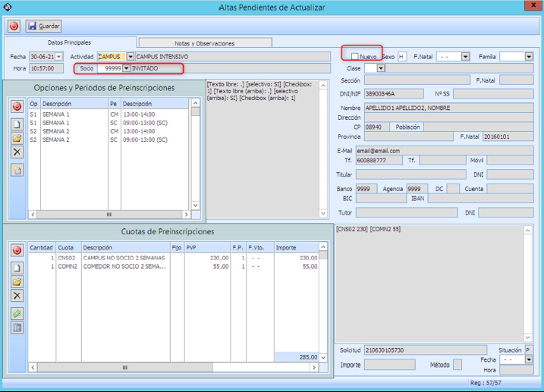Viewport: 544px width, 392px height.
Task: Switch to Notas y Observaciones tab
Action: coord(204,43)
